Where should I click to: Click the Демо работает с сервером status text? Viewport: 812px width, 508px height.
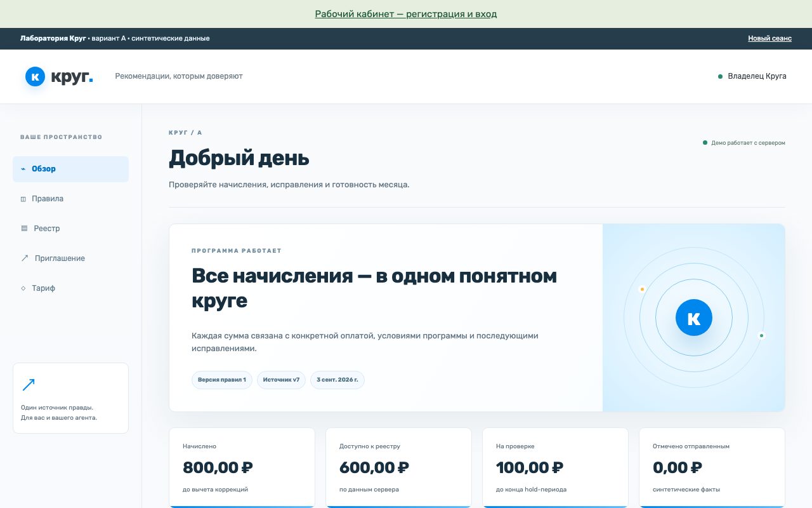pyautogui.click(x=748, y=143)
